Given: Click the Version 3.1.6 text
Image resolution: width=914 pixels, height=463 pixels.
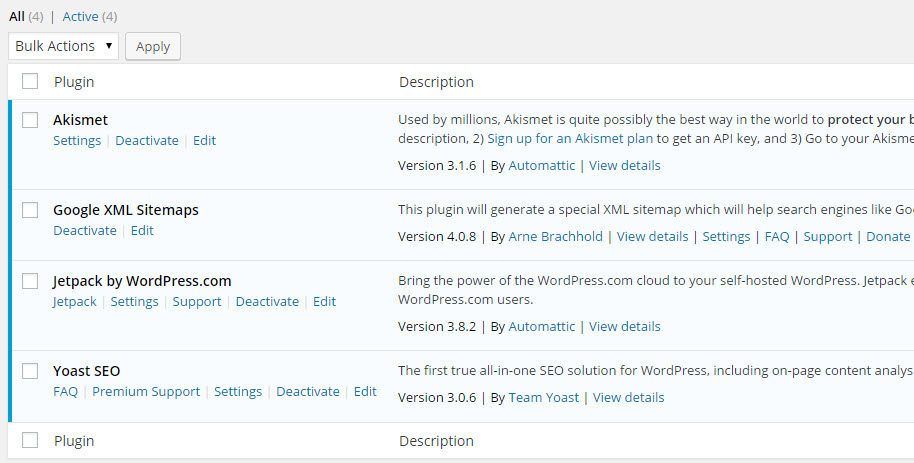Looking at the screenshot, I should tap(437, 166).
